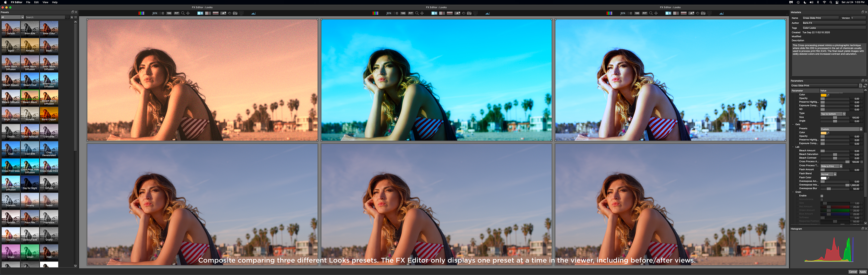868x275 pixels.
Task: Click the histogram icon in the right viewer toolbar
Action: click(721, 13)
